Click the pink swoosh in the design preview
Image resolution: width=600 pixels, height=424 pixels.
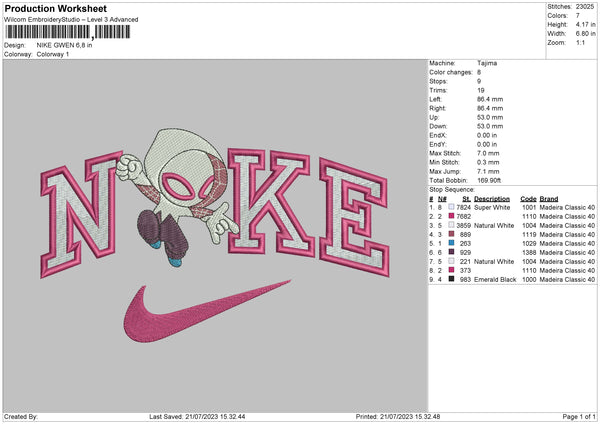point(207,312)
